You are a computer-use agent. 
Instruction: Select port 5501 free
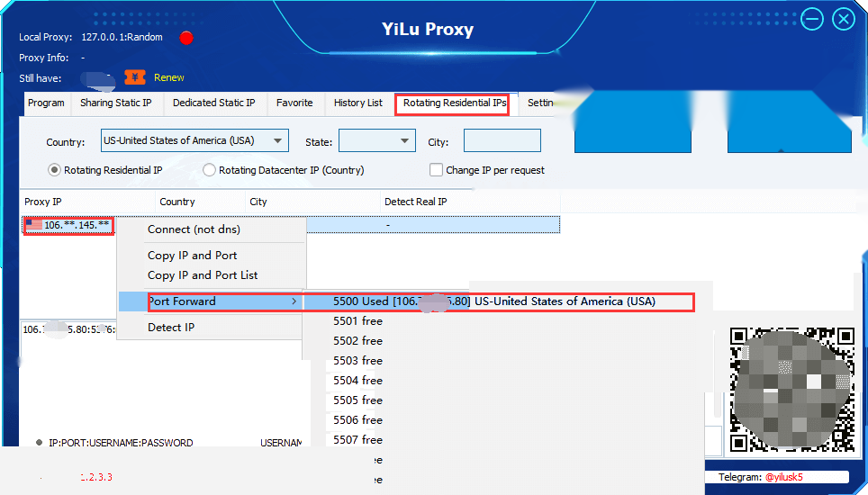[x=357, y=321]
